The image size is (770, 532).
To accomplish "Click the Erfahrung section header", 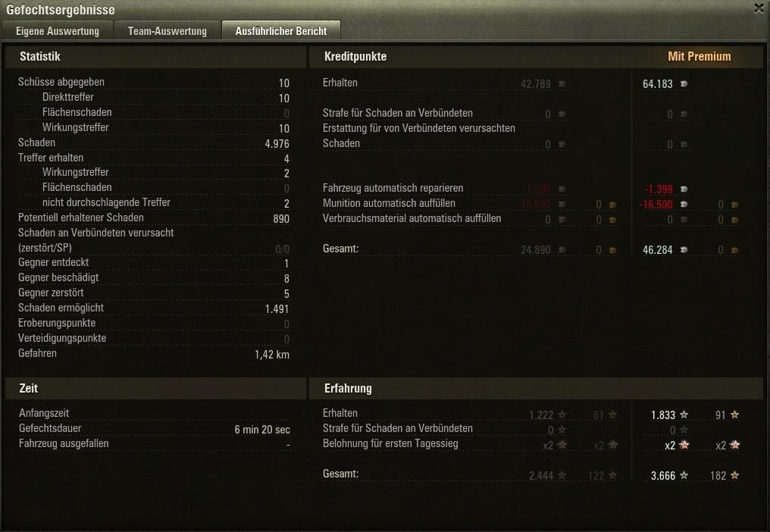I will [348, 388].
